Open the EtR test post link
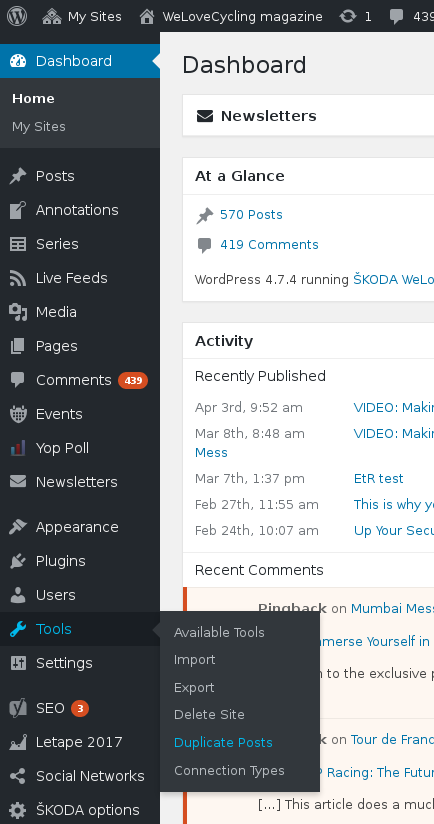434x824 pixels. pyautogui.click(x=378, y=478)
